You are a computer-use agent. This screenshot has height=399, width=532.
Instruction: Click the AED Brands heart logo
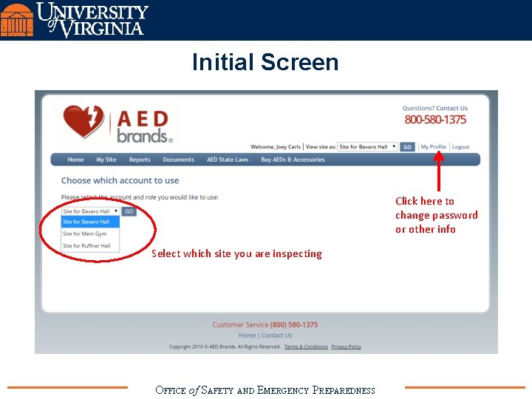pos(83,121)
